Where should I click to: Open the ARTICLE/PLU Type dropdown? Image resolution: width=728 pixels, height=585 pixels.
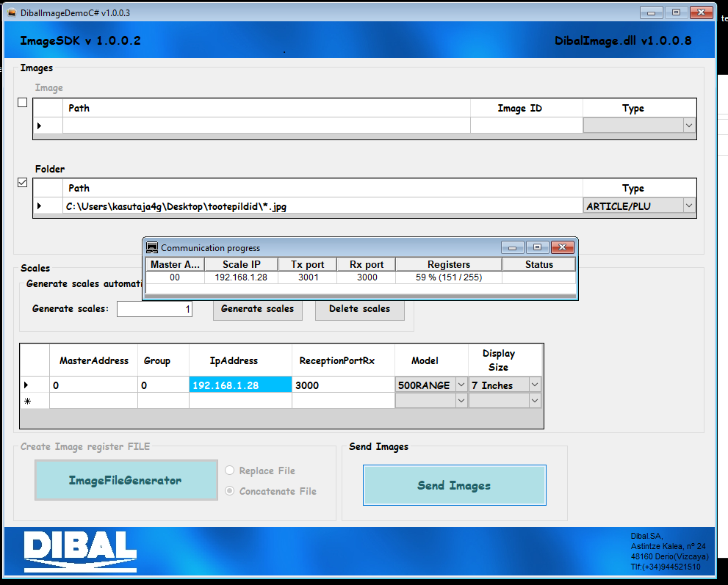click(689, 206)
